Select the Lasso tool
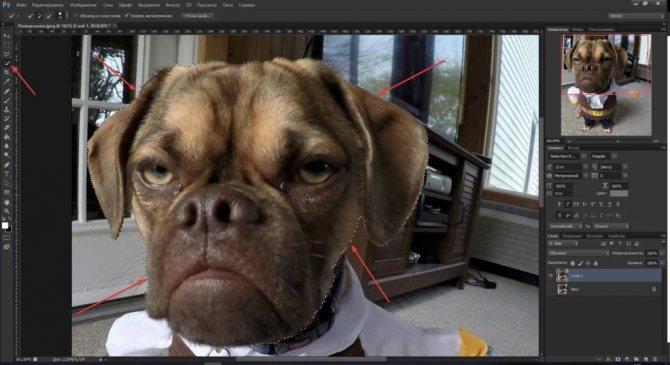 [6, 54]
